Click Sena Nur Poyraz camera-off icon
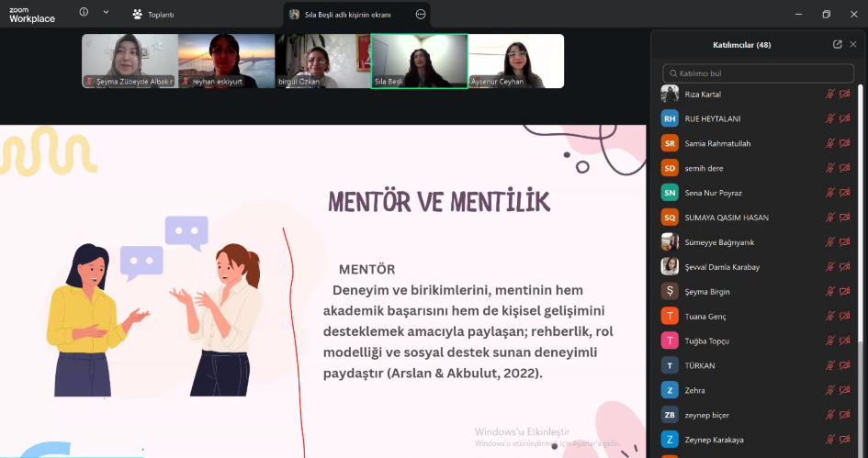The height and width of the screenshot is (458, 868). click(x=845, y=193)
